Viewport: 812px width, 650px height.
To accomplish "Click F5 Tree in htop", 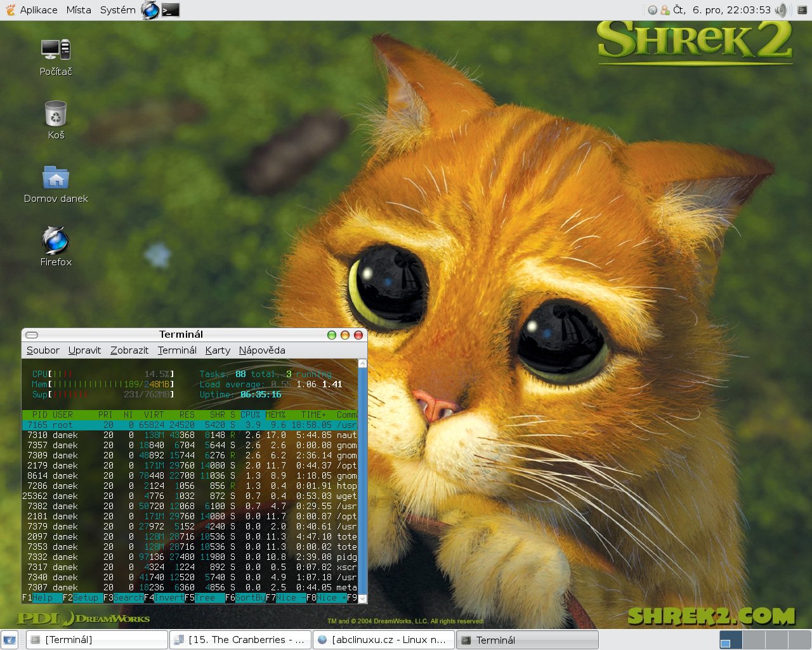I will [205, 597].
